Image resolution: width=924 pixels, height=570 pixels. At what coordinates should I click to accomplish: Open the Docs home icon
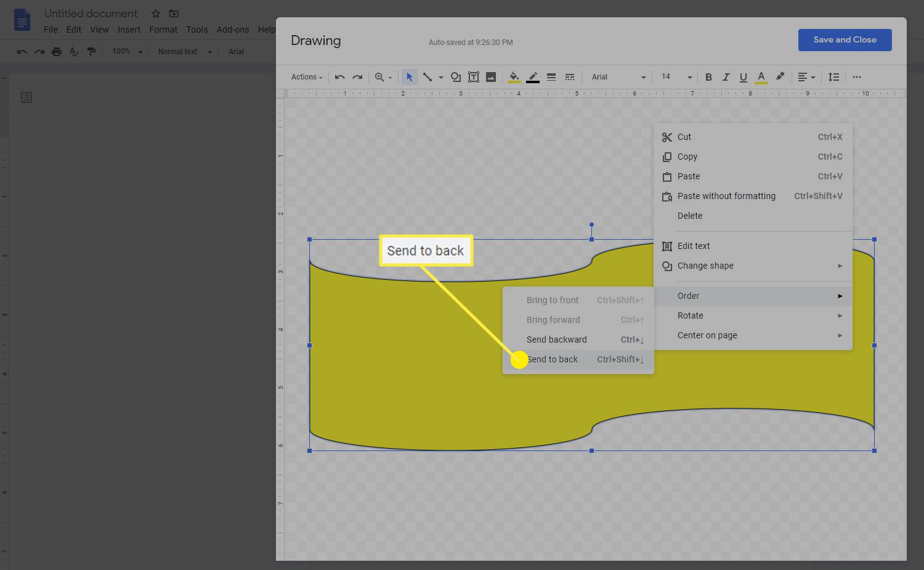(x=22, y=20)
